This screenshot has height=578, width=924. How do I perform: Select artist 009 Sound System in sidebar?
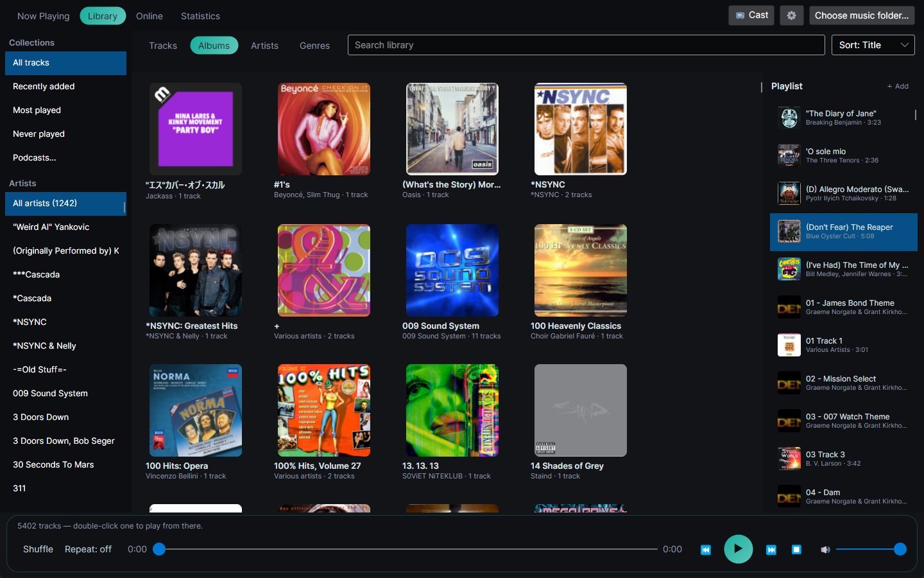click(x=65, y=394)
